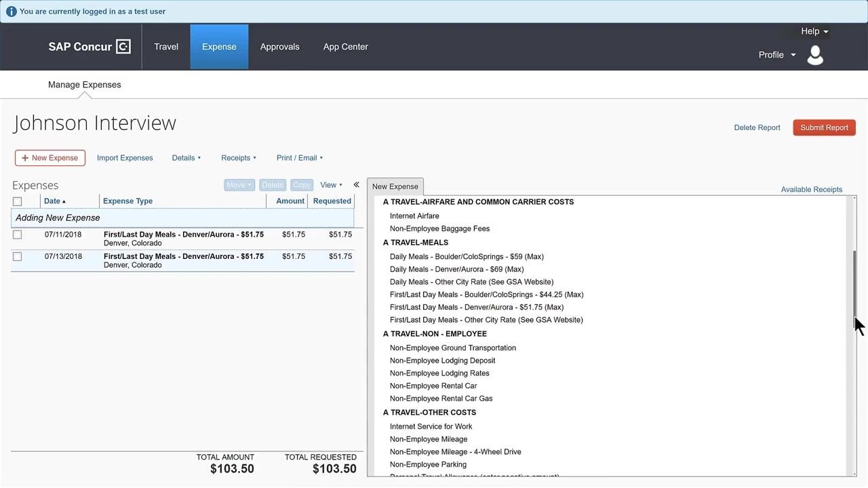The height and width of the screenshot is (488, 868).
Task: Check the 07/11/2018 expense row checkbox
Action: point(18,235)
